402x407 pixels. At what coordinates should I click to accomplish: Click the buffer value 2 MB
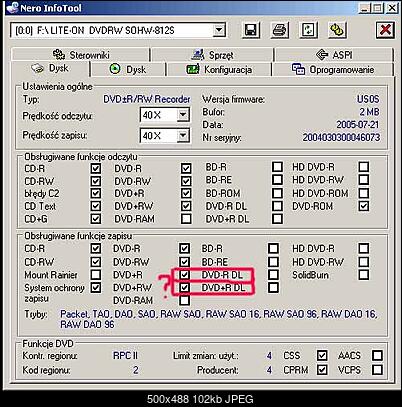point(369,112)
